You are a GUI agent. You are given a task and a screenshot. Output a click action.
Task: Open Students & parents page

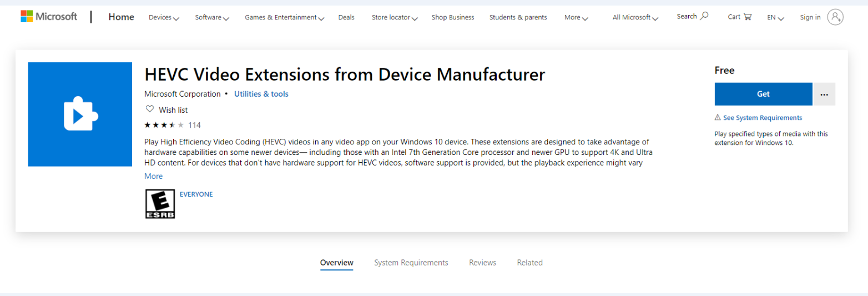tap(518, 17)
